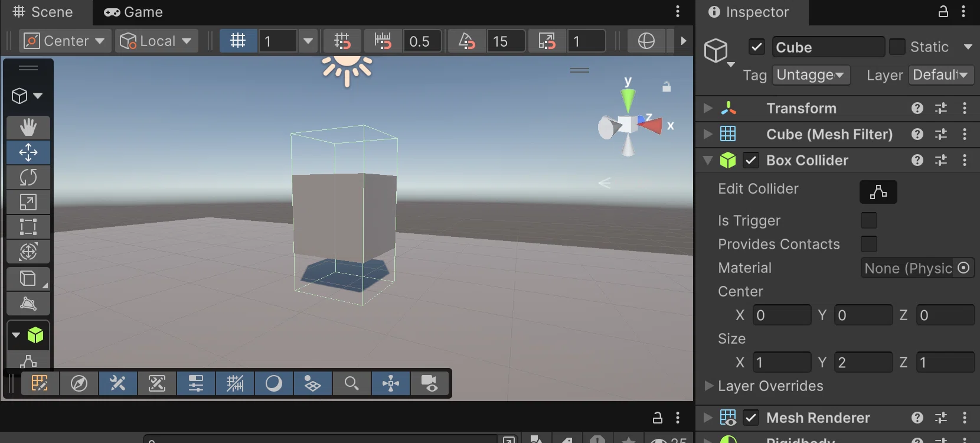Pick the Scale tool
Image resolution: width=980 pixels, height=443 pixels.
(x=28, y=202)
